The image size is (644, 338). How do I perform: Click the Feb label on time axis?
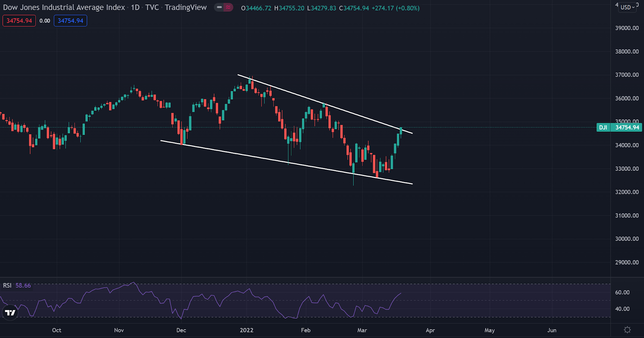(306, 330)
